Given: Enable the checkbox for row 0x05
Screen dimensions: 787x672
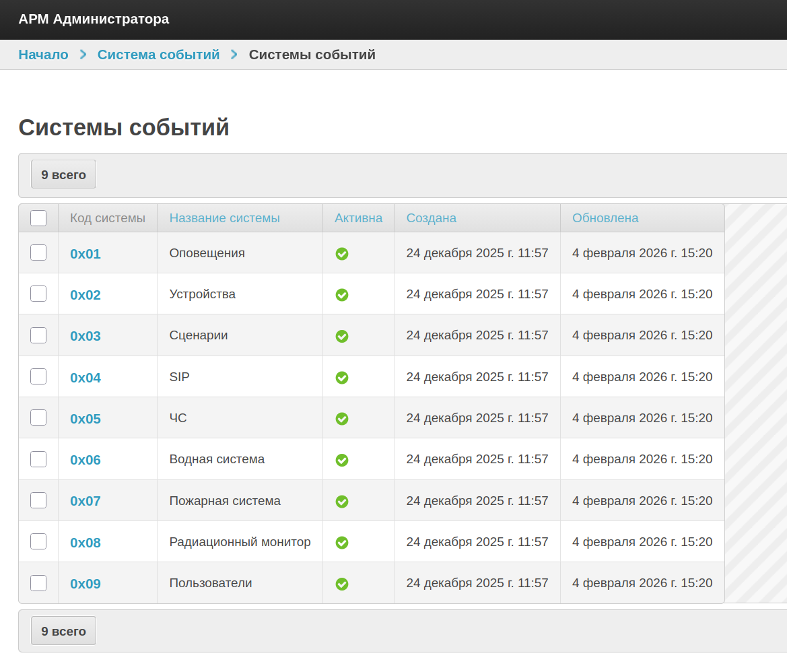Looking at the screenshot, I should 38,417.
